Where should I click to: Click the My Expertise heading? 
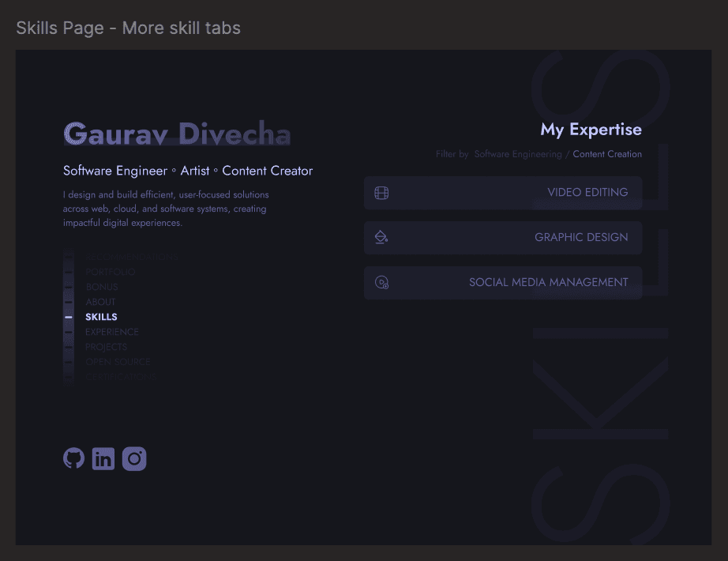pos(591,130)
